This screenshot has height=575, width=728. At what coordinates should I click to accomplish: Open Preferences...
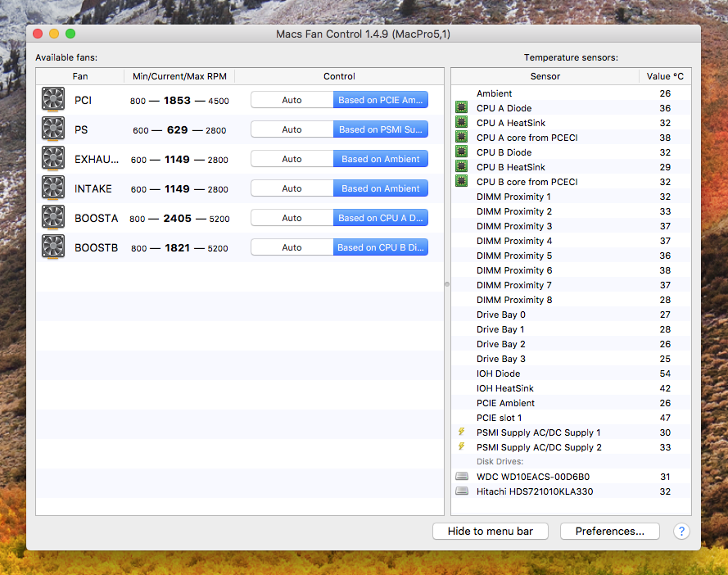point(609,531)
